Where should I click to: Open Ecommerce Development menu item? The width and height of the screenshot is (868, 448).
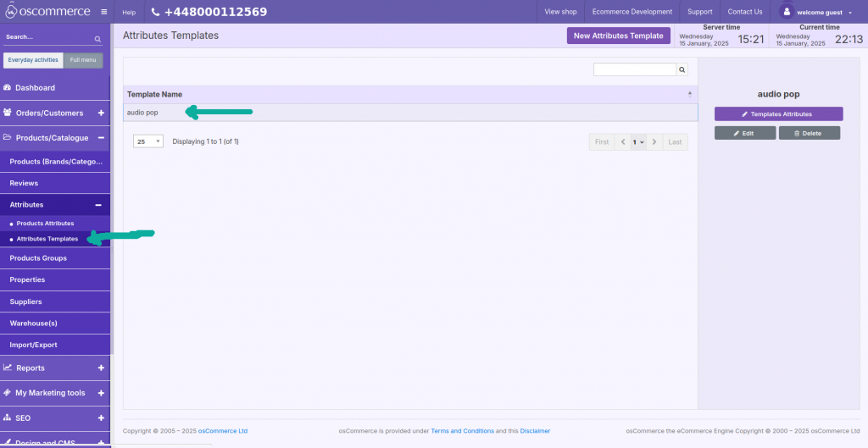pyautogui.click(x=632, y=12)
